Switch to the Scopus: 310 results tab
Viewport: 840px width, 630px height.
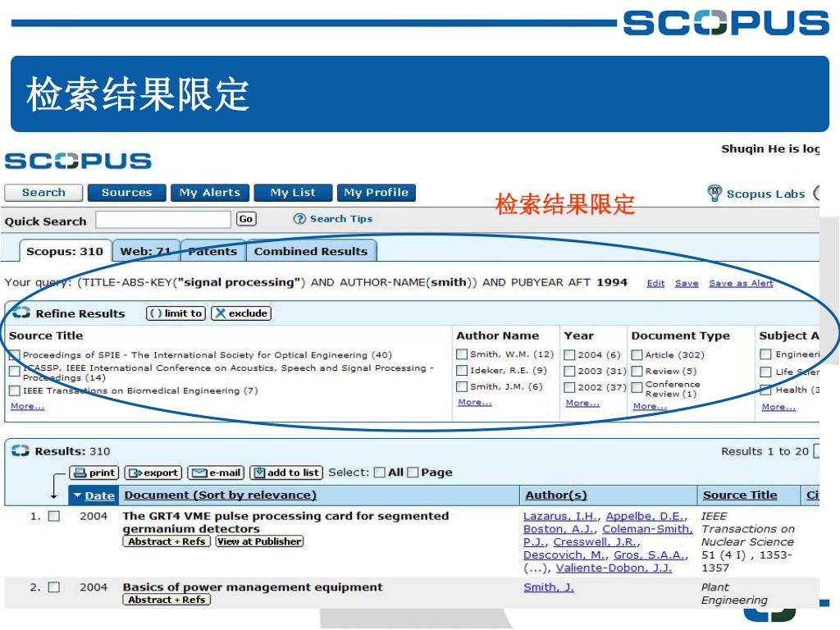pyautogui.click(x=65, y=251)
